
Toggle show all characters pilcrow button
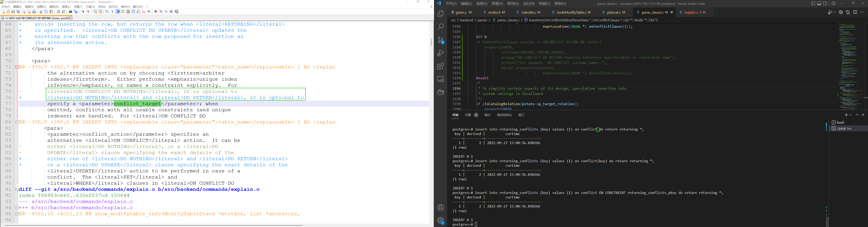112,12
